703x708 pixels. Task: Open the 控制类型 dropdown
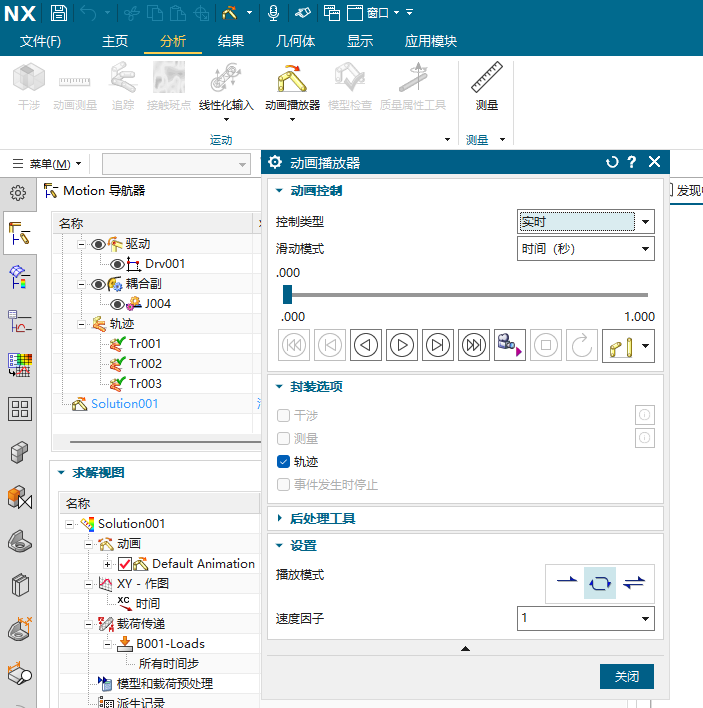pyautogui.click(x=586, y=222)
